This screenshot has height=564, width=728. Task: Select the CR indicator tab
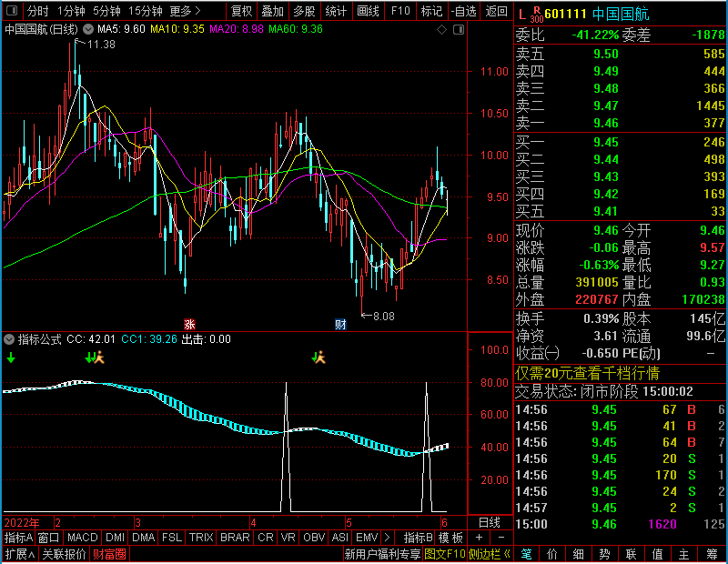point(266,538)
